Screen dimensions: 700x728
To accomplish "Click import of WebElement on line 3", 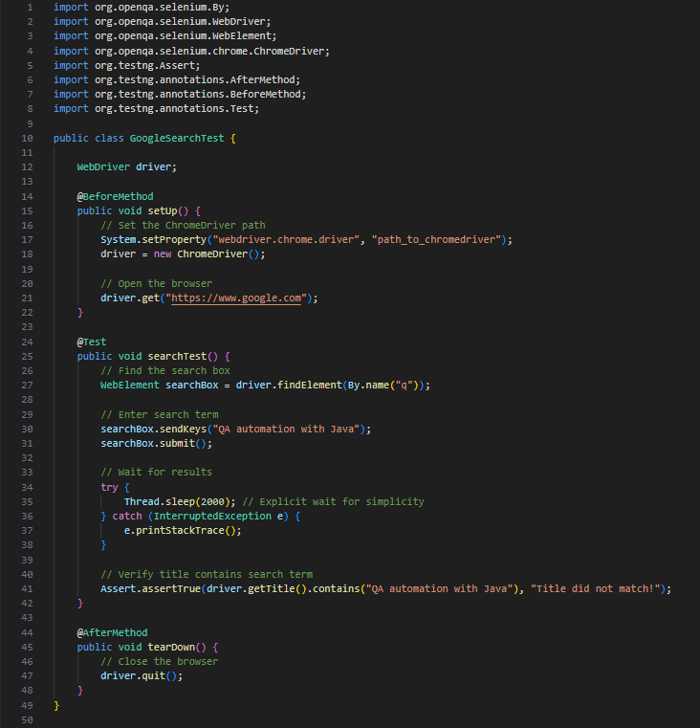I will point(165,36).
